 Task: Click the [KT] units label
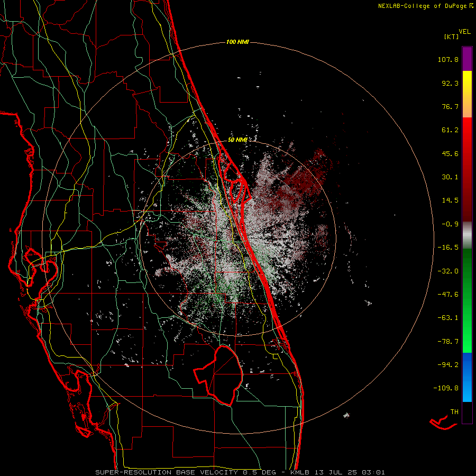coord(451,36)
